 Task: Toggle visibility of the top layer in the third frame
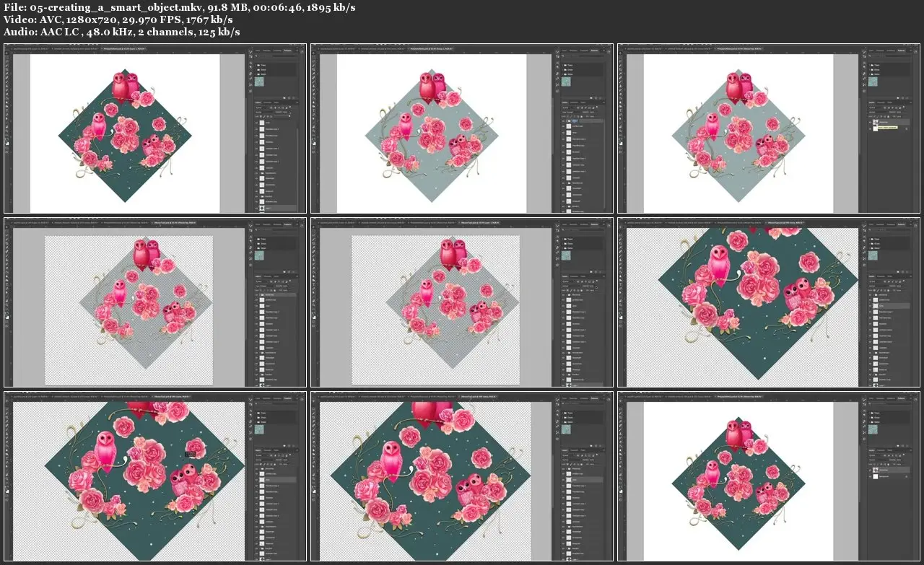pyautogui.click(x=871, y=121)
